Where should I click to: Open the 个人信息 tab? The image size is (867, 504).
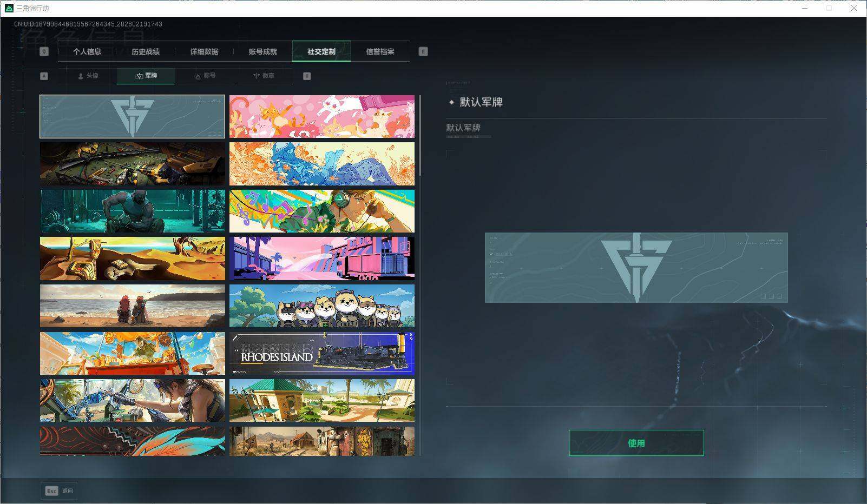[87, 52]
